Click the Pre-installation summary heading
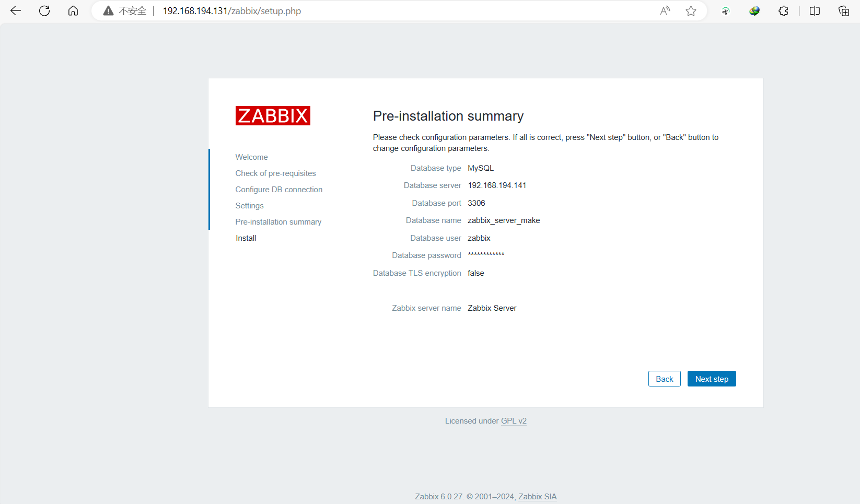 pyautogui.click(x=448, y=116)
